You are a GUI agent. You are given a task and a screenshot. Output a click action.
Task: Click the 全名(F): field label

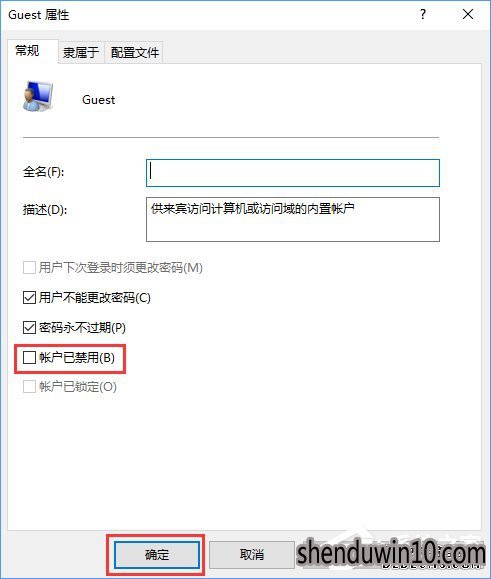coord(43,172)
